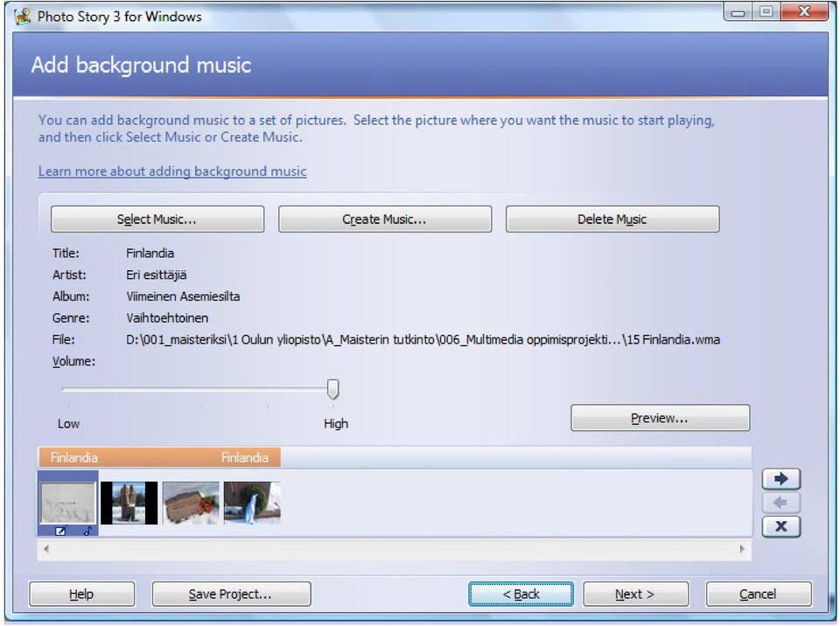Select third picture thumbnail with red flowers

click(191, 503)
